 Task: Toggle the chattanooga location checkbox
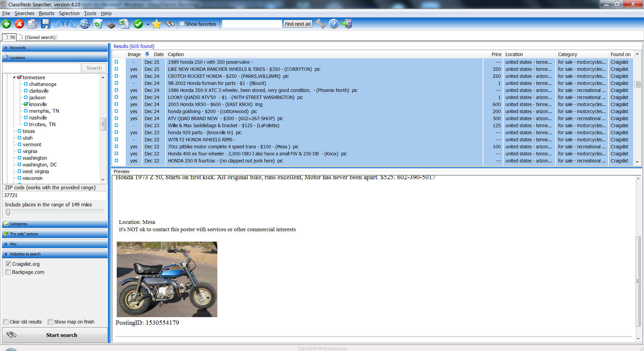pos(26,84)
